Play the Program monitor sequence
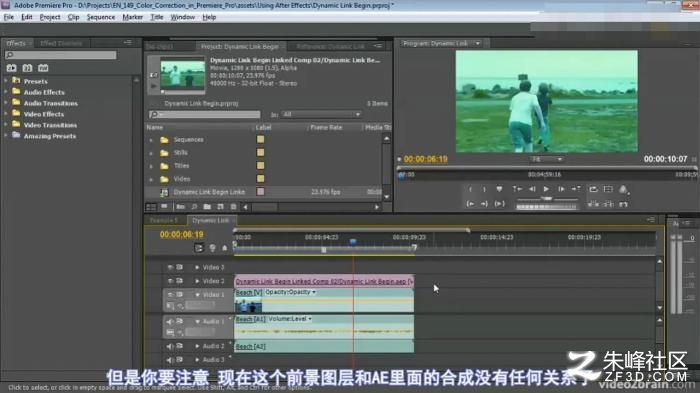Screen dimensions: 700x393 click(546, 189)
